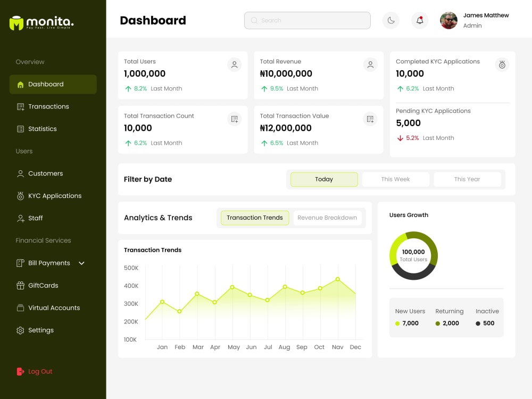Click the Feb data point on chart
532x399 pixels.
[x=179, y=311]
